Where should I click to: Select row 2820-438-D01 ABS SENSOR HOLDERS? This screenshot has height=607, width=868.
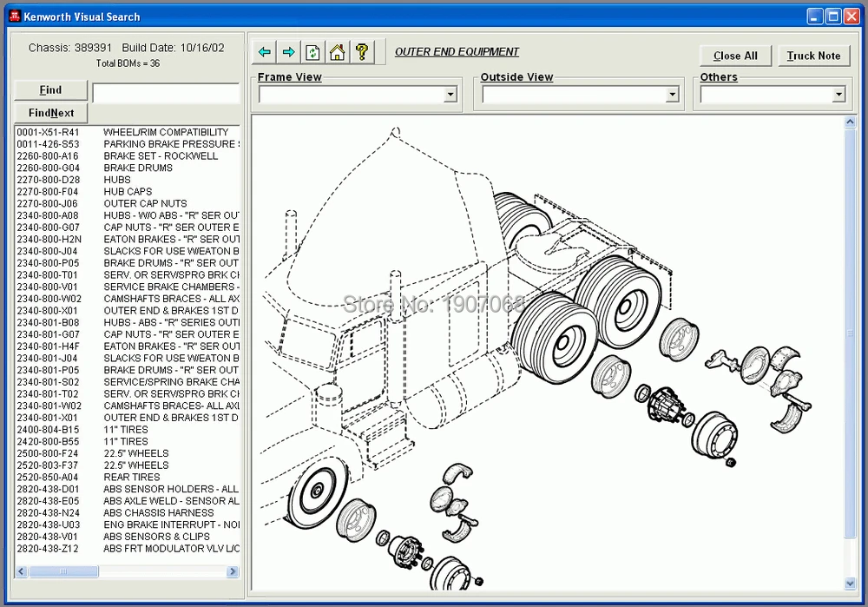(x=128, y=490)
